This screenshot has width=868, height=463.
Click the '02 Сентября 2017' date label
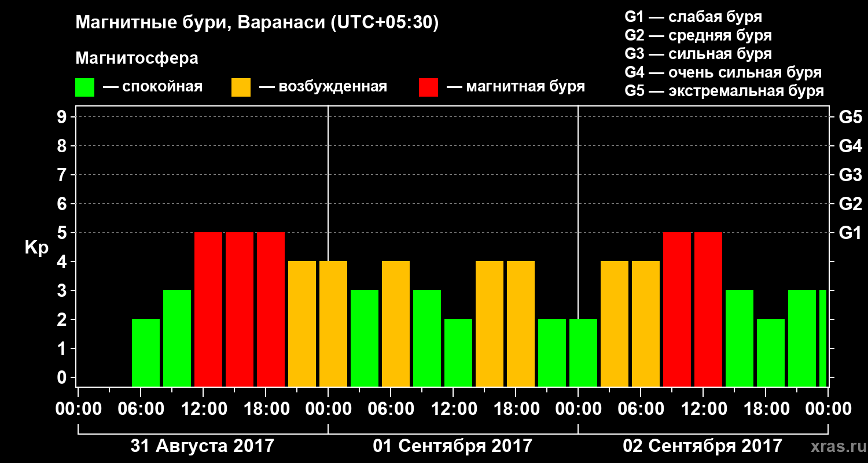click(702, 446)
